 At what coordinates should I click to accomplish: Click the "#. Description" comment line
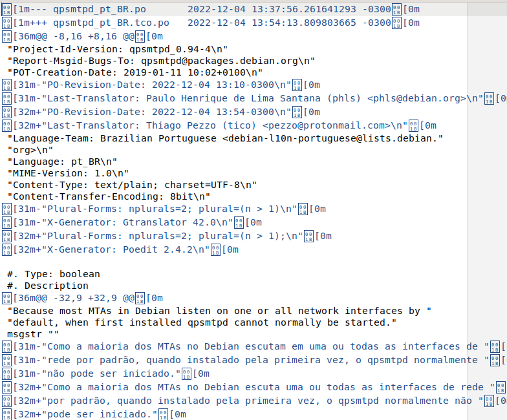(48, 286)
